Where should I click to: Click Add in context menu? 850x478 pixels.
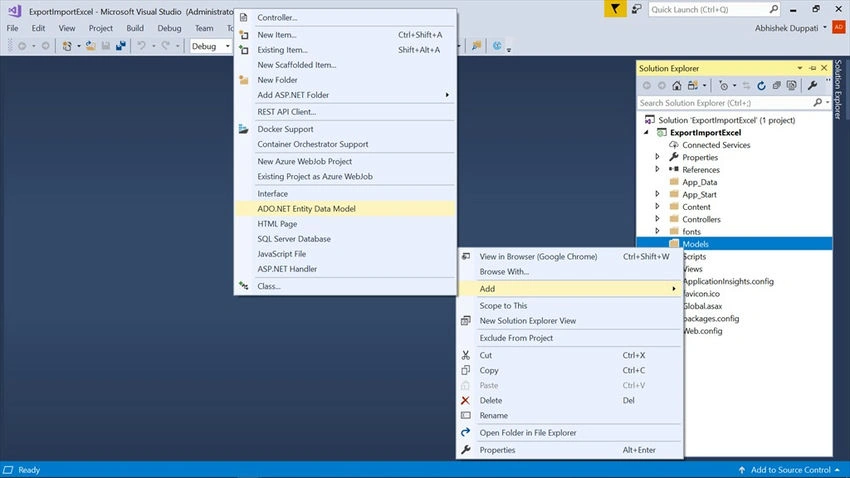click(569, 289)
